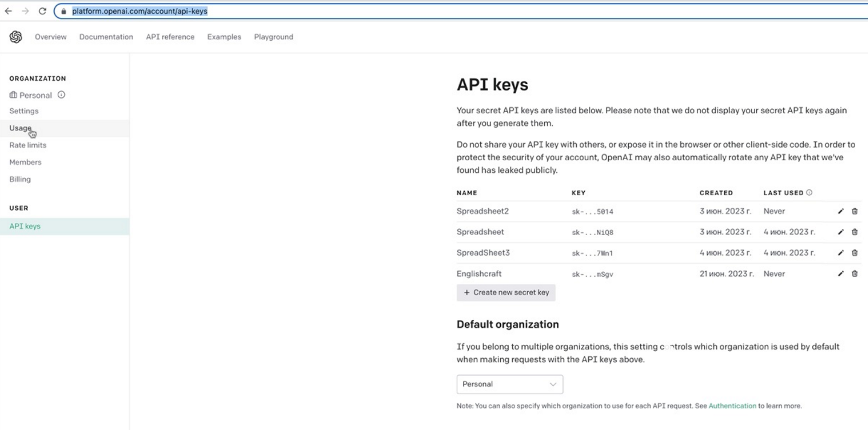The width and height of the screenshot is (868, 430).
Task: Delete the SpreadSheet3 key with trash icon
Action: [x=855, y=253]
